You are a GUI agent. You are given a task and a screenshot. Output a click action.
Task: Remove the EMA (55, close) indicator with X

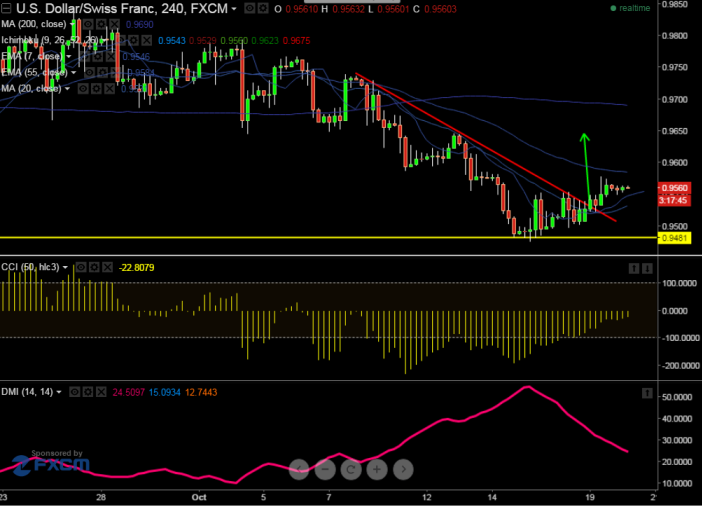[x=116, y=73]
